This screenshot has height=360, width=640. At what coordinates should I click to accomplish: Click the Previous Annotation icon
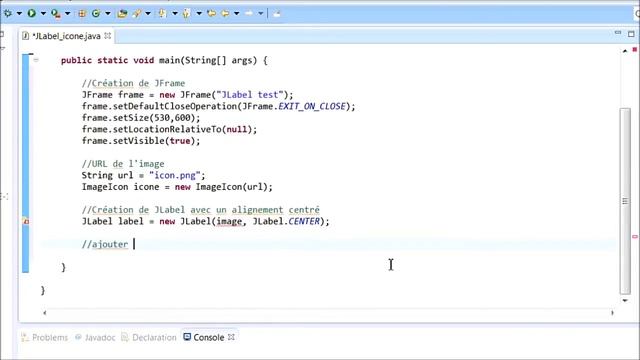[x=187, y=13]
